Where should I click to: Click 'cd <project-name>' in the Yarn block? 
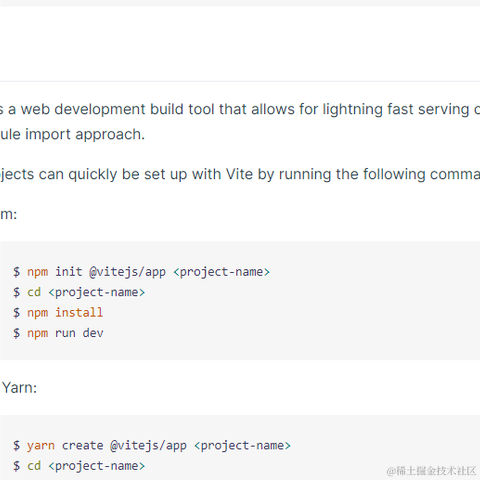click(x=79, y=466)
